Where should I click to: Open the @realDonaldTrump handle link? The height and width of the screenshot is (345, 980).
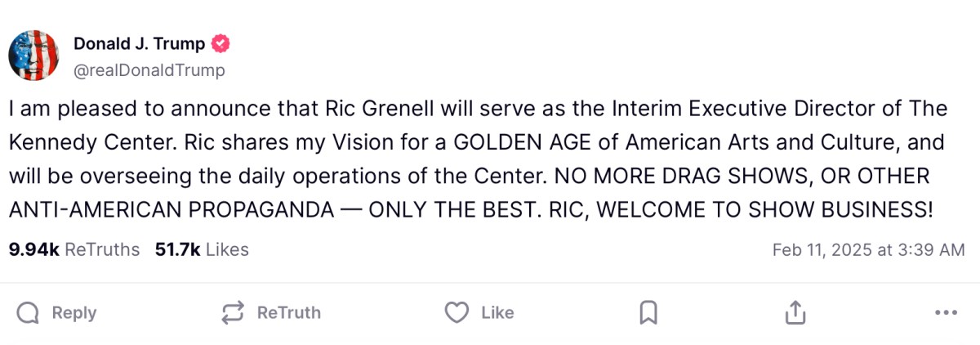[149, 70]
